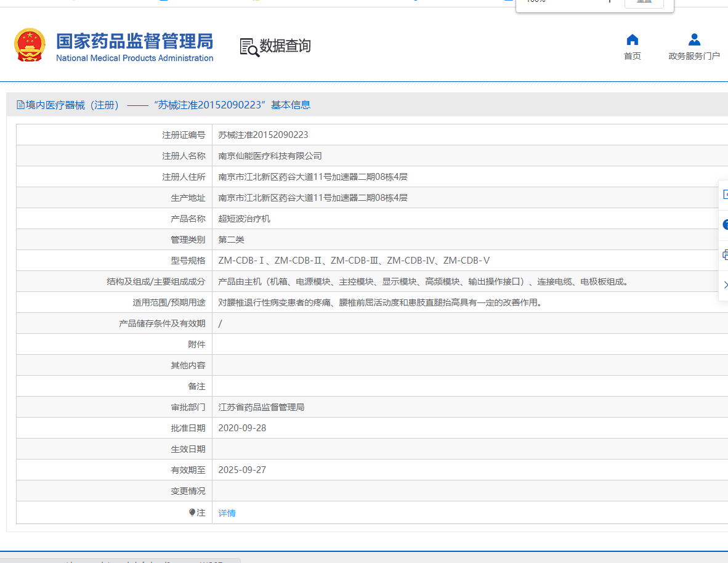The width and height of the screenshot is (728, 563).
Task: Click the 结构及组成/主要组成成分 row label
Action: (156, 281)
